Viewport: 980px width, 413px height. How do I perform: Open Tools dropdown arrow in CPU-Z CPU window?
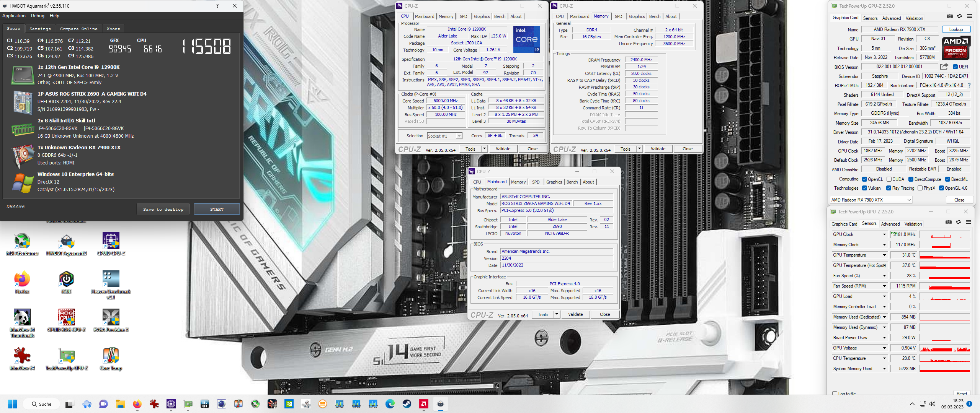click(x=484, y=149)
